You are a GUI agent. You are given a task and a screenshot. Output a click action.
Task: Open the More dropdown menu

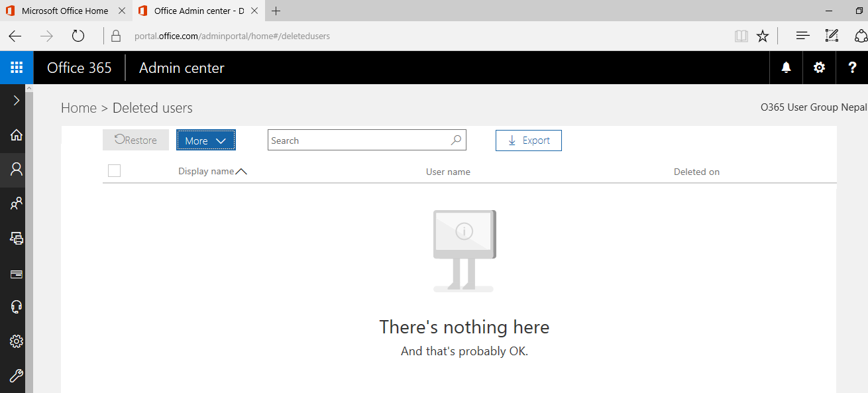click(x=206, y=140)
